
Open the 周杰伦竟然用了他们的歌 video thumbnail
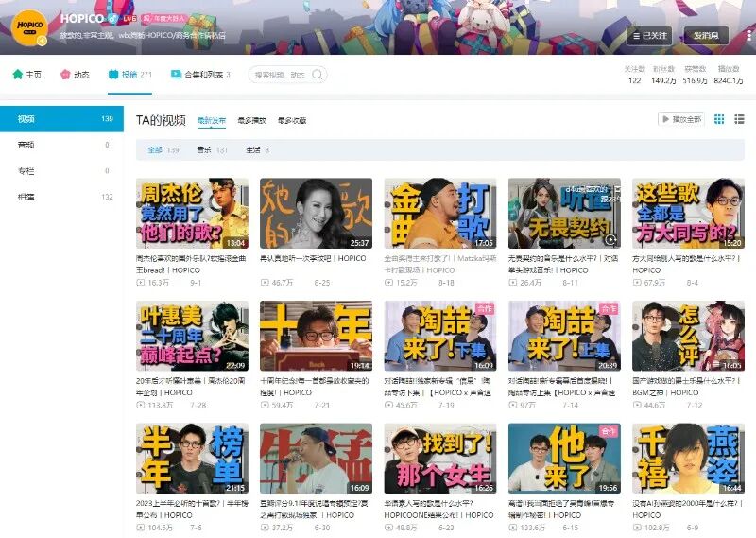tap(192, 214)
